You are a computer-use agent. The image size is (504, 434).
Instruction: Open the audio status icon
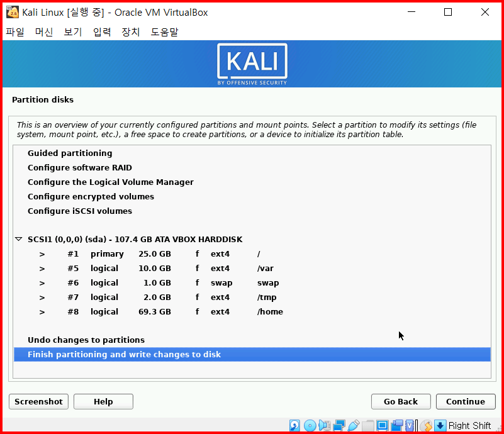pyautogui.click(x=325, y=425)
